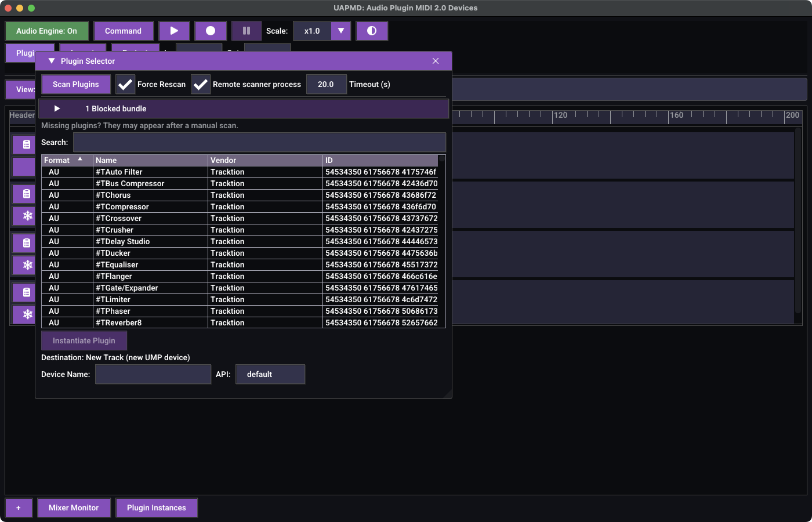Start playback with the play button
Viewport: 812px width, 522px height.
click(174, 31)
